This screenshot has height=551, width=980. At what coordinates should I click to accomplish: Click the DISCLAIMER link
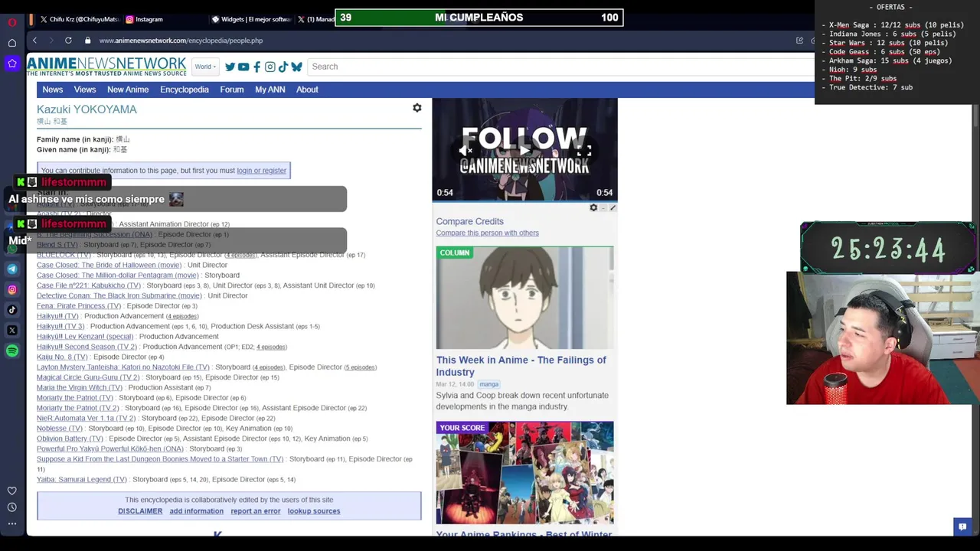[140, 511]
